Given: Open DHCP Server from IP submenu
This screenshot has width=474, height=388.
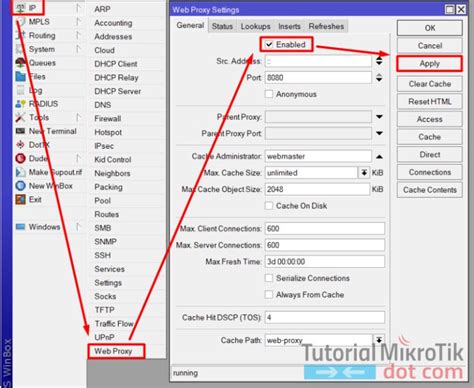Looking at the screenshot, I should [x=117, y=91].
